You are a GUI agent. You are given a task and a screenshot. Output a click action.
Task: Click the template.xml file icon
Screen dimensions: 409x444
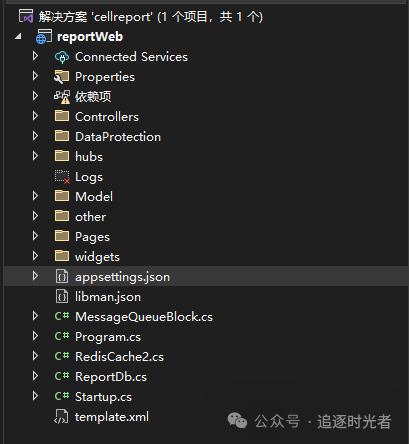[x=61, y=417]
